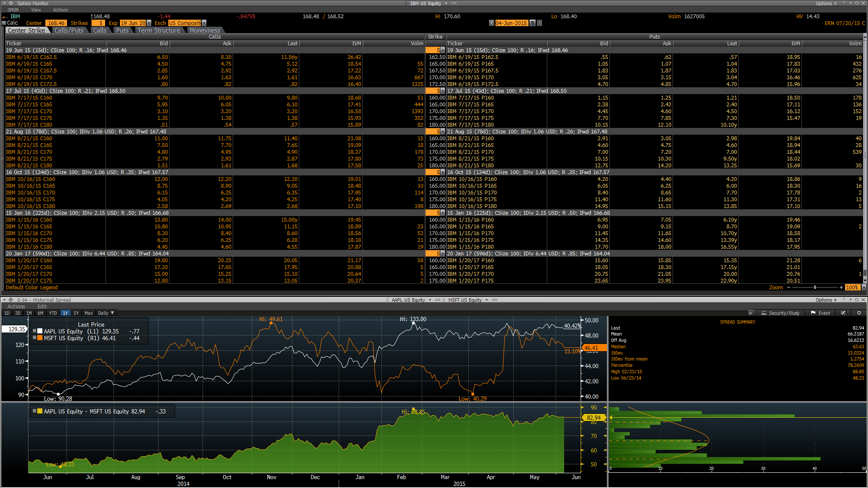868x488 pixels.
Task: Open Security/Study from the chart toolbar
Action: tap(781, 313)
